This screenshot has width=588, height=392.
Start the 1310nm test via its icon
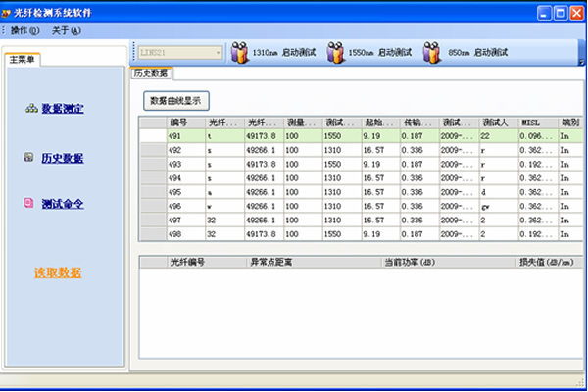tap(240, 53)
